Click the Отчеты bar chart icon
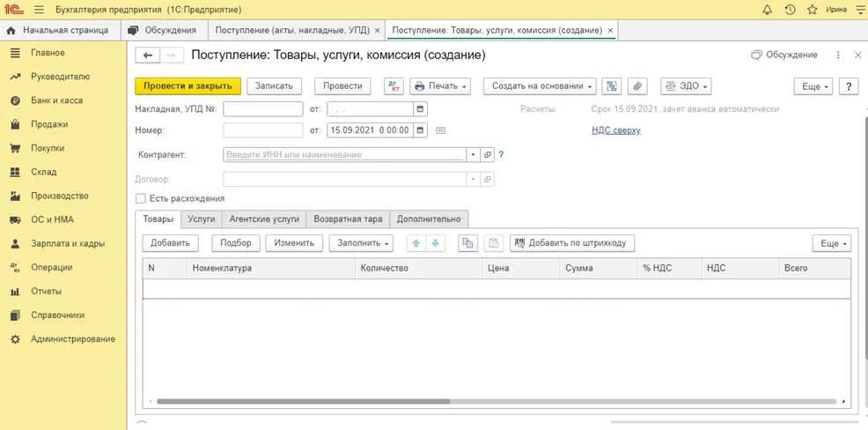Image resolution: width=868 pixels, height=430 pixels. (15, 292)
